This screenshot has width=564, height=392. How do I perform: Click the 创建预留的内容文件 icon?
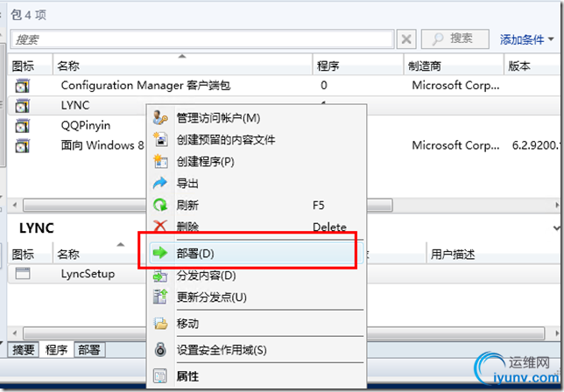click(160, 139)
